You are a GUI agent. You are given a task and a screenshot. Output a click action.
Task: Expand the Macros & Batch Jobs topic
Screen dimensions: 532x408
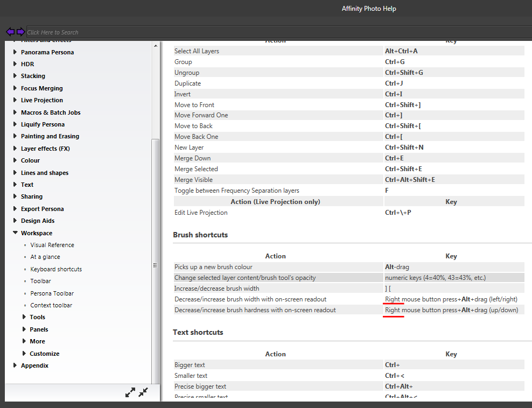[x=15, y=112]
